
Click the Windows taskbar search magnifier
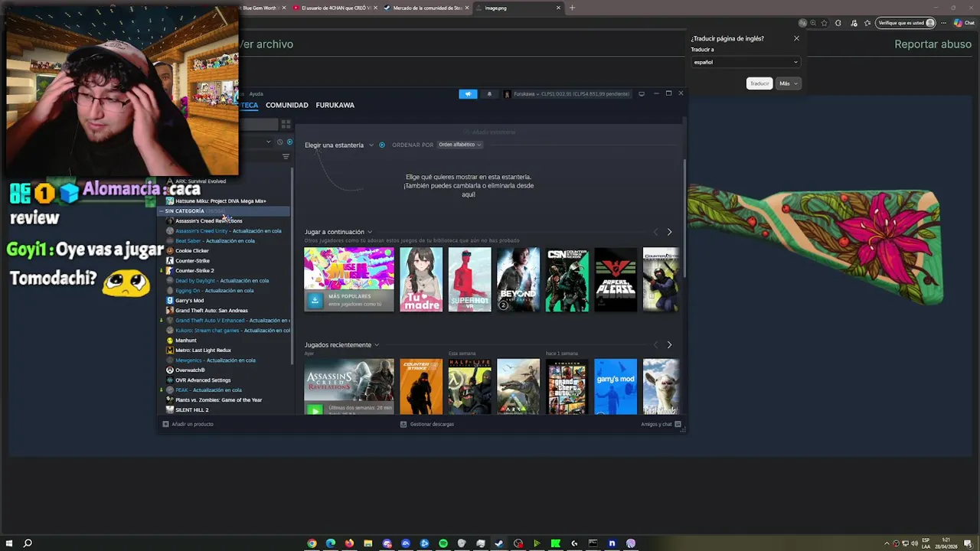[28, 543]
